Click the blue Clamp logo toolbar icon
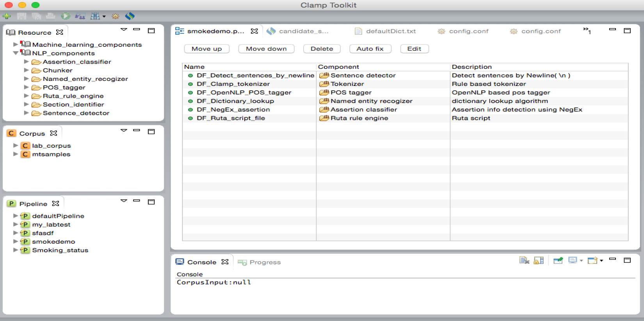This screenshot has width=644, height=321. pos(130,16)
